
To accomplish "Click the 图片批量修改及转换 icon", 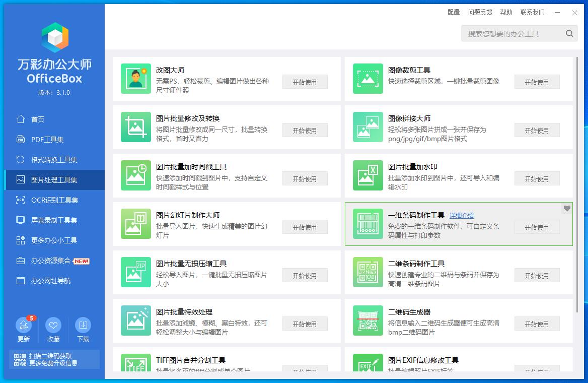I will 136,127.
